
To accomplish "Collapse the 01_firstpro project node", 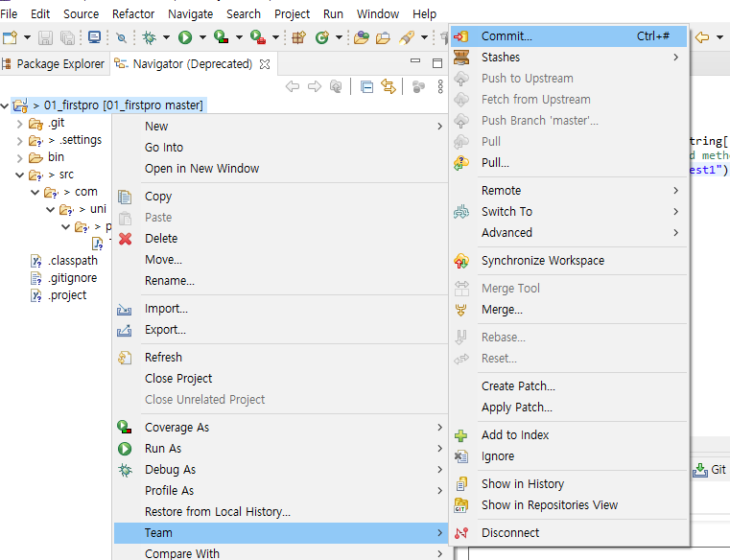I will click(x=5, y=106).
